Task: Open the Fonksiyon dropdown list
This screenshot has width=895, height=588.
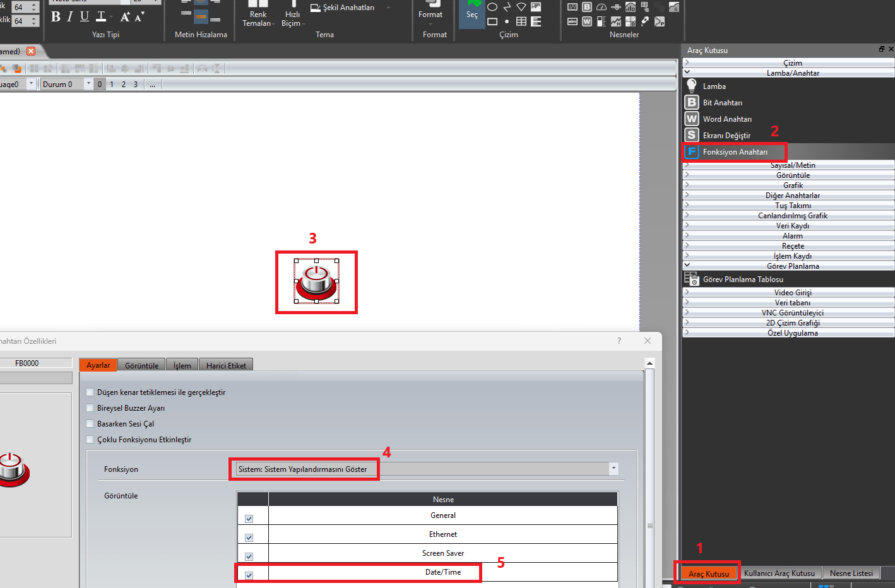Action: [x=613, y=469]
